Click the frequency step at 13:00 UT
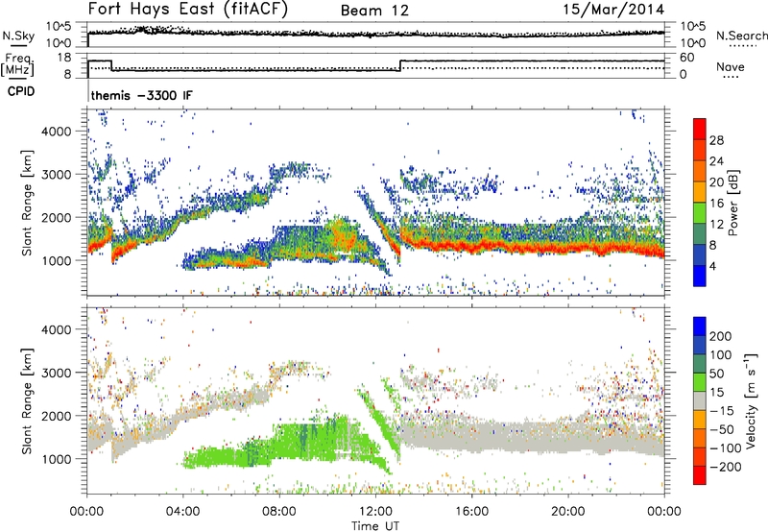The width and height of the screenshot is (768, 532). (400, 65)
